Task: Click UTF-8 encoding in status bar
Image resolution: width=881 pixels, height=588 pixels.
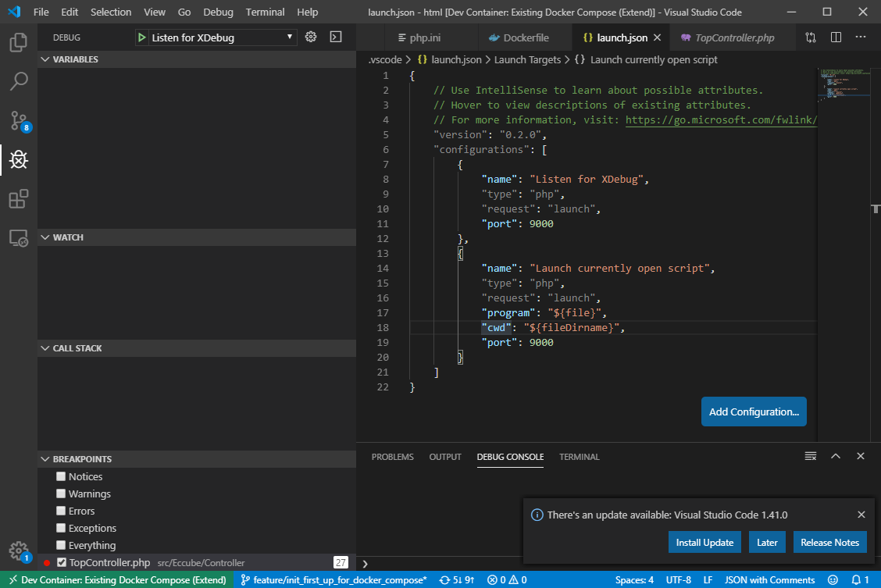Action: 678,579
